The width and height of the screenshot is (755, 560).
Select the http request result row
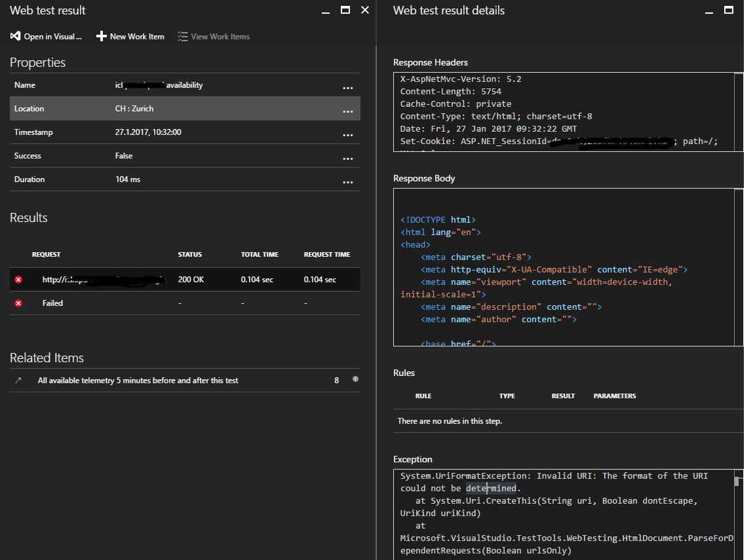(x=185, y=280)
